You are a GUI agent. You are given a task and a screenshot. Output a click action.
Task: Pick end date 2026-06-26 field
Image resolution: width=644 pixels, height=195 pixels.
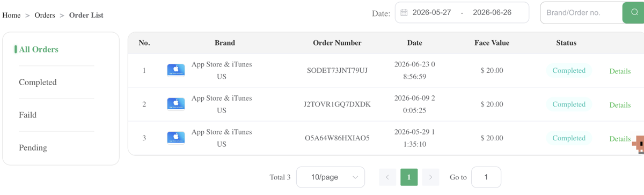pos(492,12)
